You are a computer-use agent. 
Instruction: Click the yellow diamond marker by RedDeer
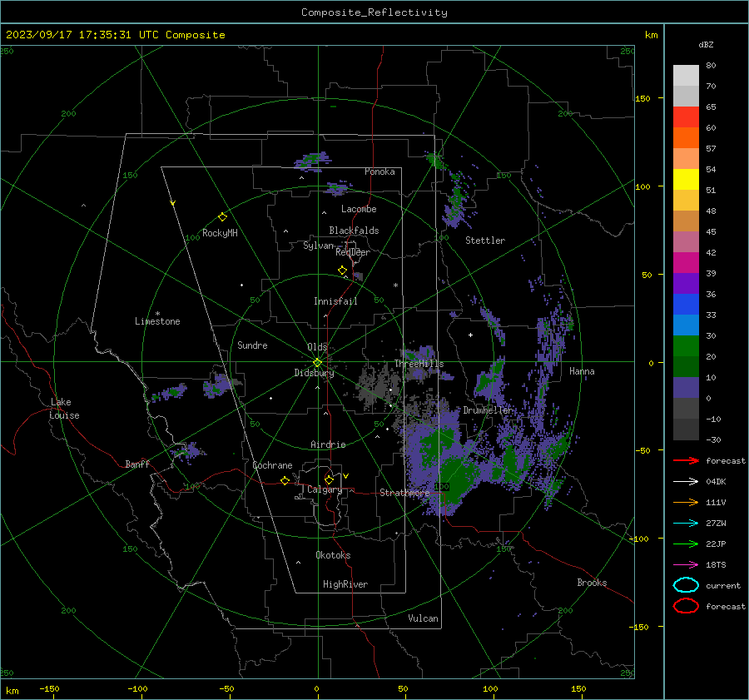pyautogui.click(x=342, y=271)
